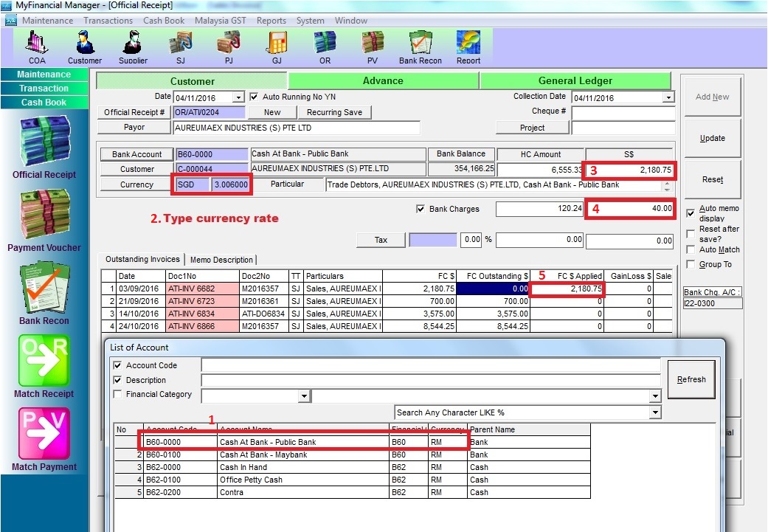Switch to the Memo Description tab
This screenshot has height=532, width=768.
point(221,260)
